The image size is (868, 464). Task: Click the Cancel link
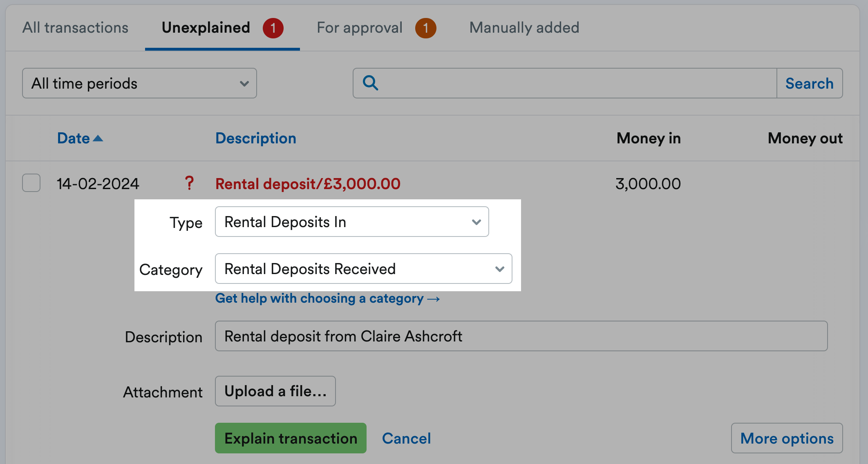(x=406, y=438)
